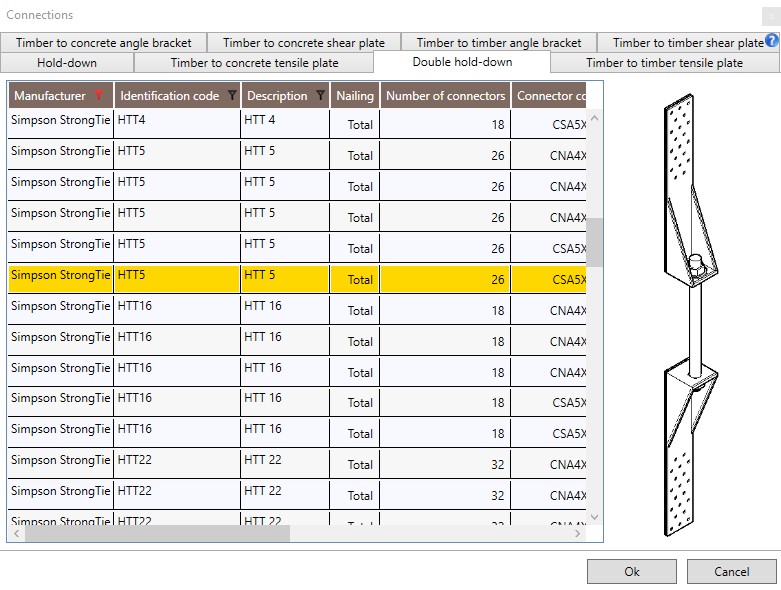This screenshot has width=781, height=590.
Task: Select the HTT 4 description cell
Action: [x=285, y=123]
